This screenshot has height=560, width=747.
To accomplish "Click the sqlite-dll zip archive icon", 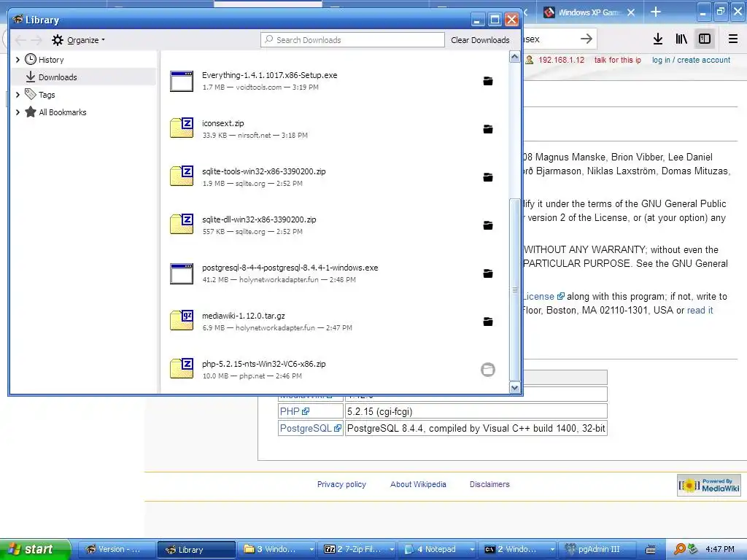I will 182,224.
